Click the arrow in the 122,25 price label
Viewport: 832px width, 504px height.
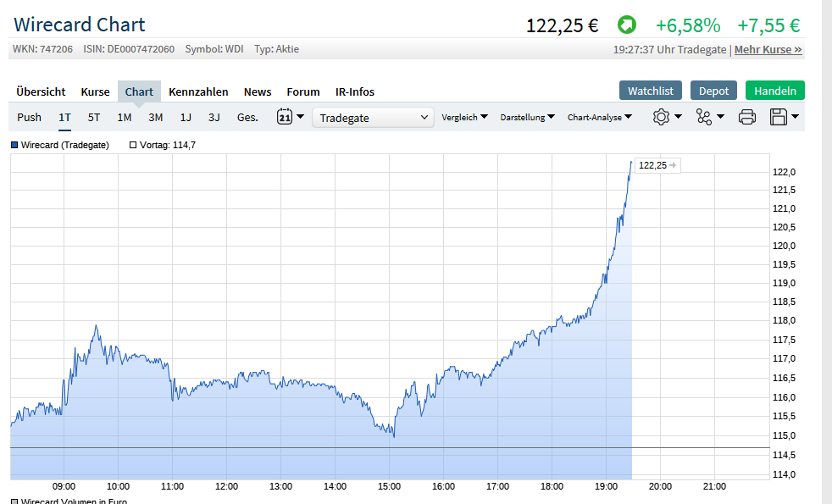coord(673,165)
